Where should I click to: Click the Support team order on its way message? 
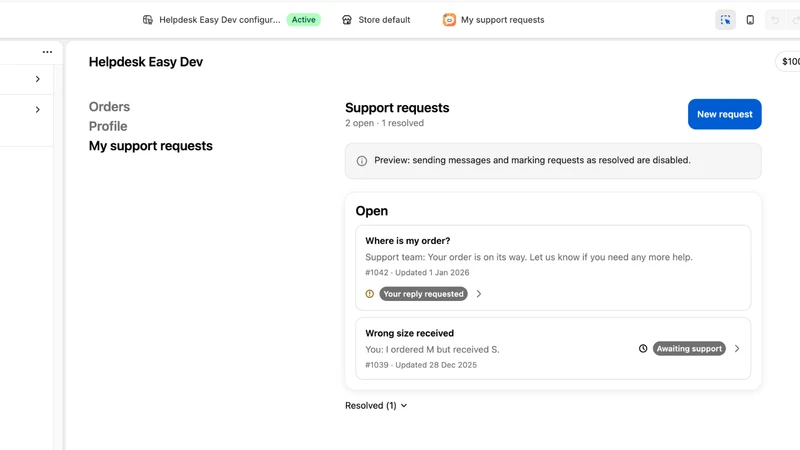coord(529,257)
